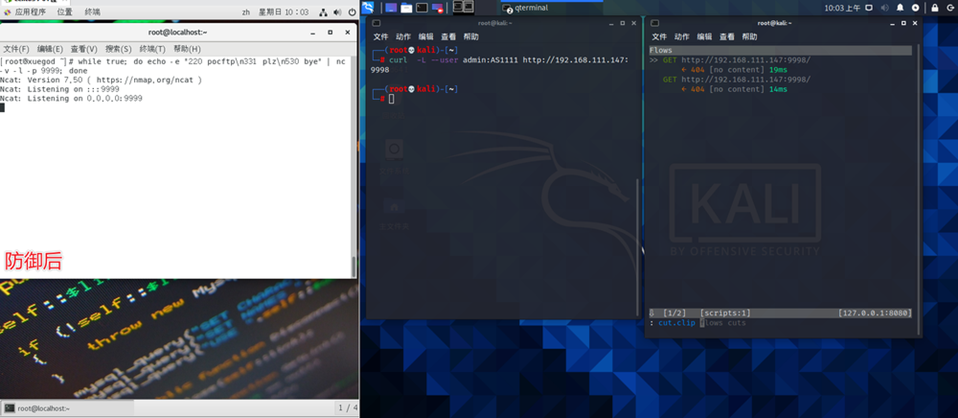The image size is (958, 418).
Task: Open the 星期日 10:03 clock calendar
Action: [283, 12]
